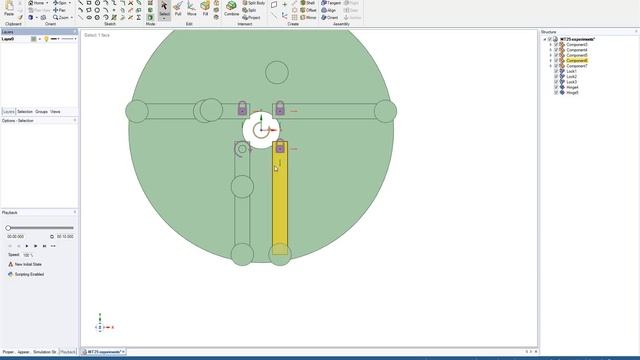Click the lock icon on the left horizontal bar
Screen dimensions: 640x360
pos(242,108)
